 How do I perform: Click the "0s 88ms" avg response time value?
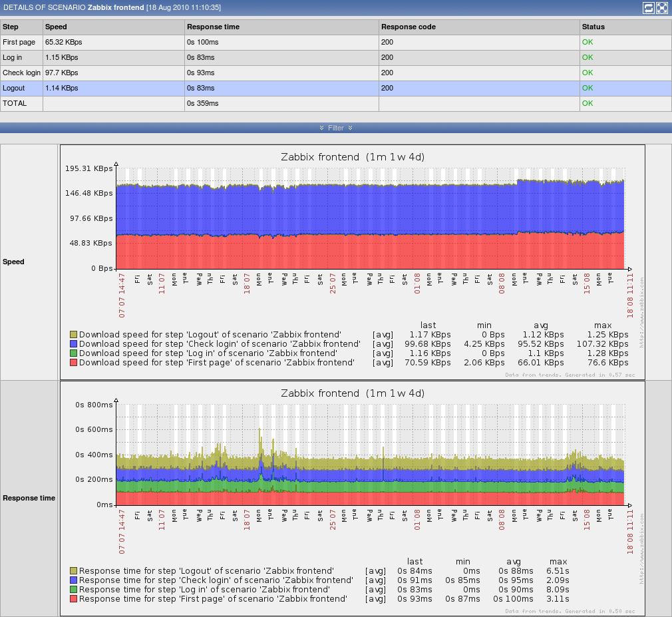tap(516, 570)
